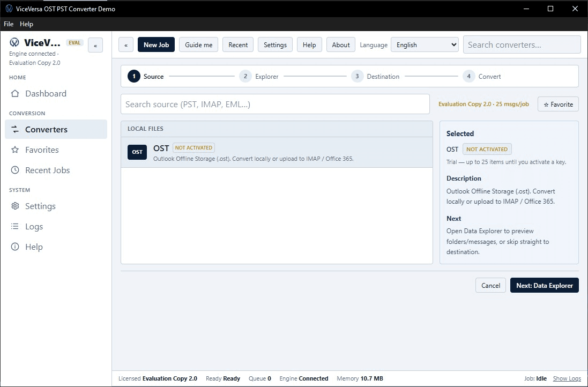The image size is (588, 387).
Task: Click the EVAL badge in sidebar
Action: click(x=75, y=42)
